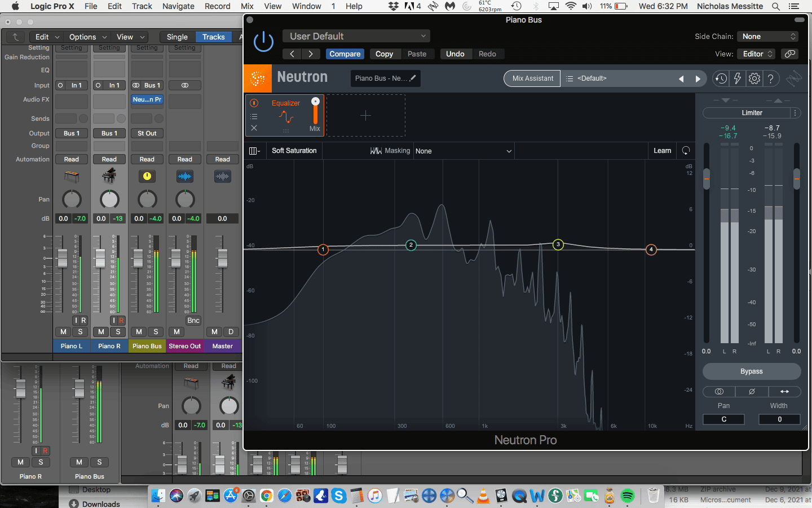Toggle phase invert icon in Neutron
Image resolution: width=812 pixels, height=508 pixels.
coord(752,391)
